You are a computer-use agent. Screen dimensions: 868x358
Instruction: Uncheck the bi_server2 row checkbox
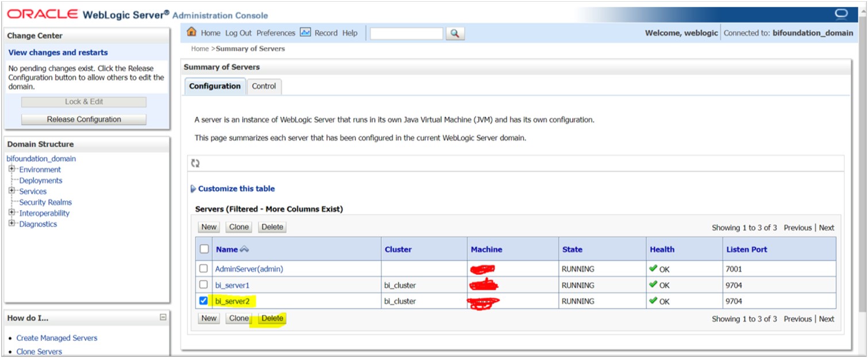[203, 301]
